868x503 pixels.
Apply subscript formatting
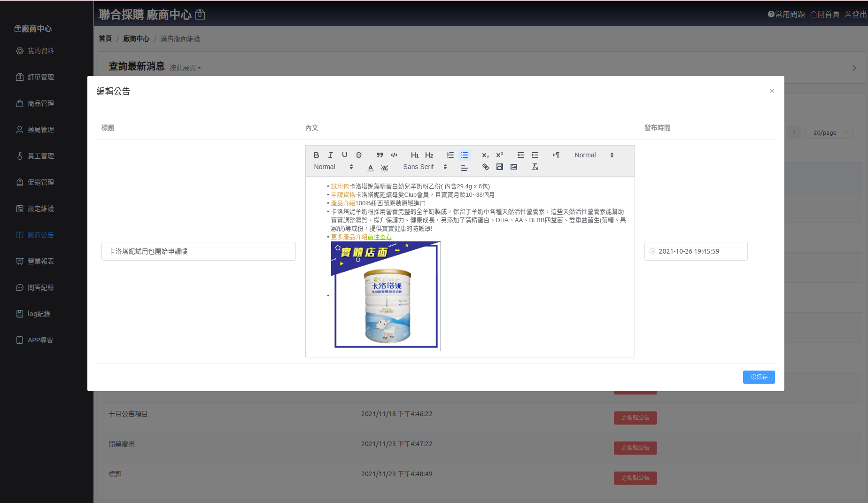486,155
